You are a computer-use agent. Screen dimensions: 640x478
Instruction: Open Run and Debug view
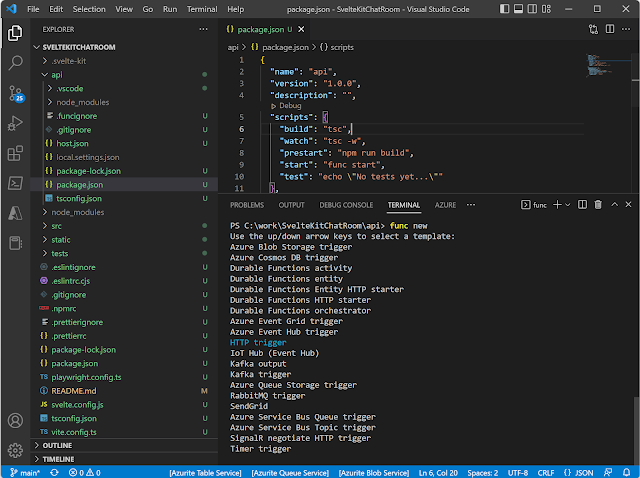pos(15,123)
